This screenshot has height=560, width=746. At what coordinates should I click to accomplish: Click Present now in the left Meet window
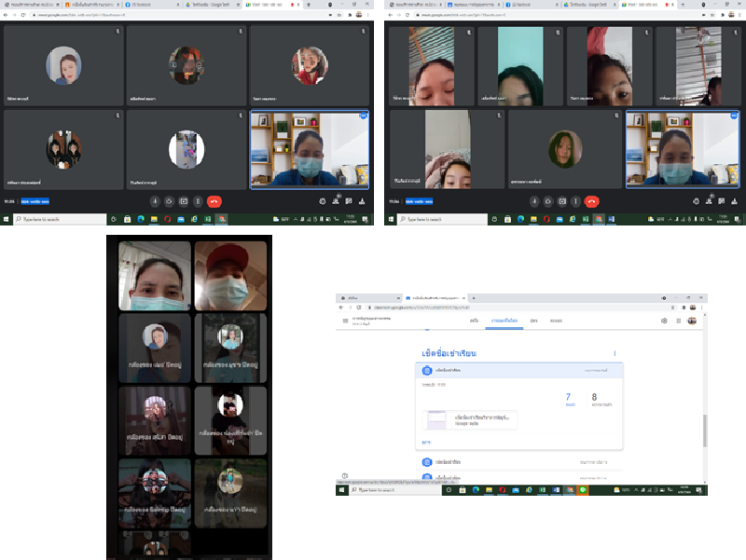tap(184, 201)
